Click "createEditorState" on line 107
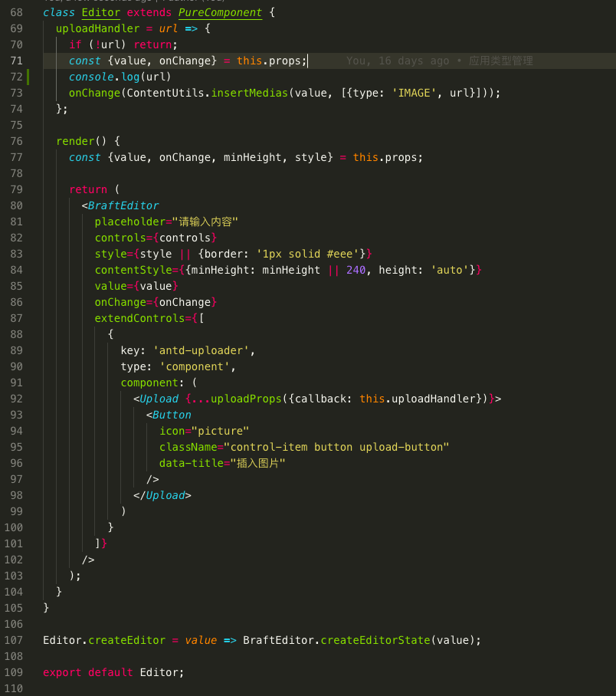Viewport: 616px width, 696px height. click(375, 640)
